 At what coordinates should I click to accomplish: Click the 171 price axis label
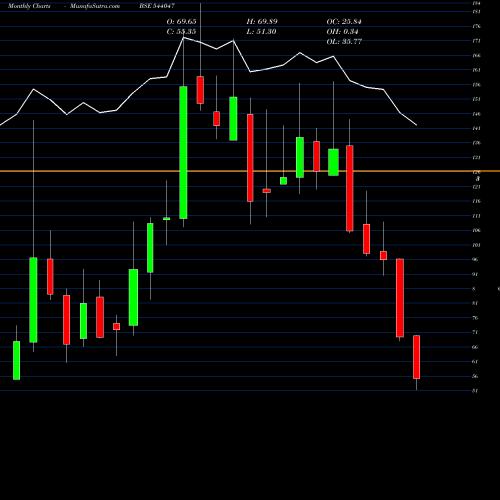click(x=476, y=41)
